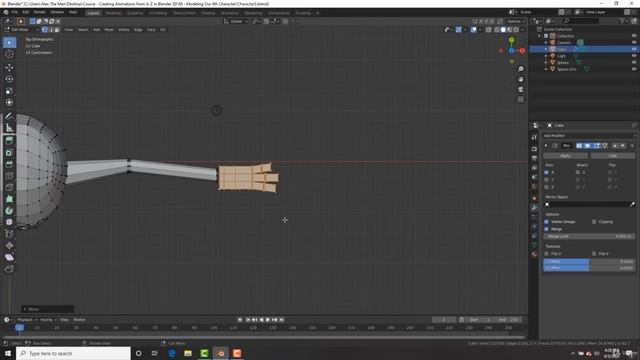Open the Modifier properties wrench tab
This screenshot has width=640, height=360.
(x=534, y=208)
